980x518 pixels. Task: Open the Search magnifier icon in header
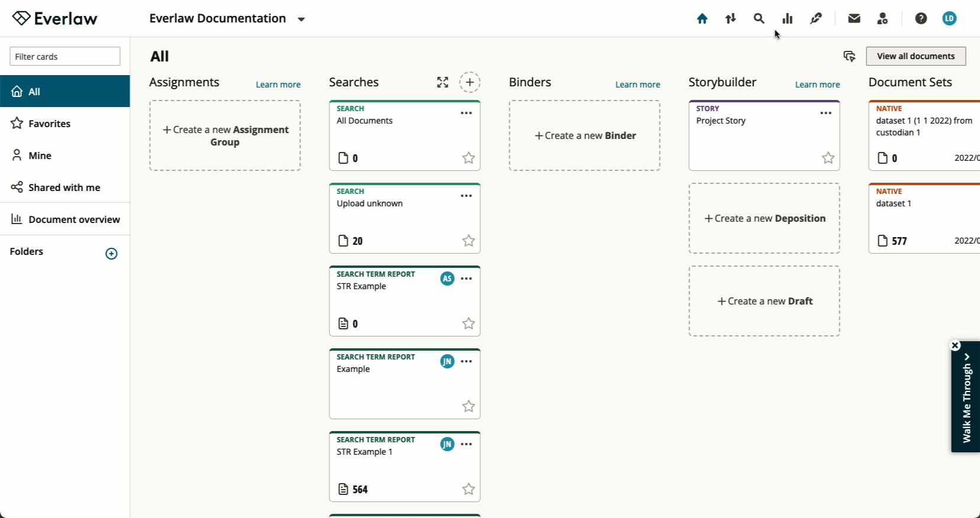pos(759,18)
